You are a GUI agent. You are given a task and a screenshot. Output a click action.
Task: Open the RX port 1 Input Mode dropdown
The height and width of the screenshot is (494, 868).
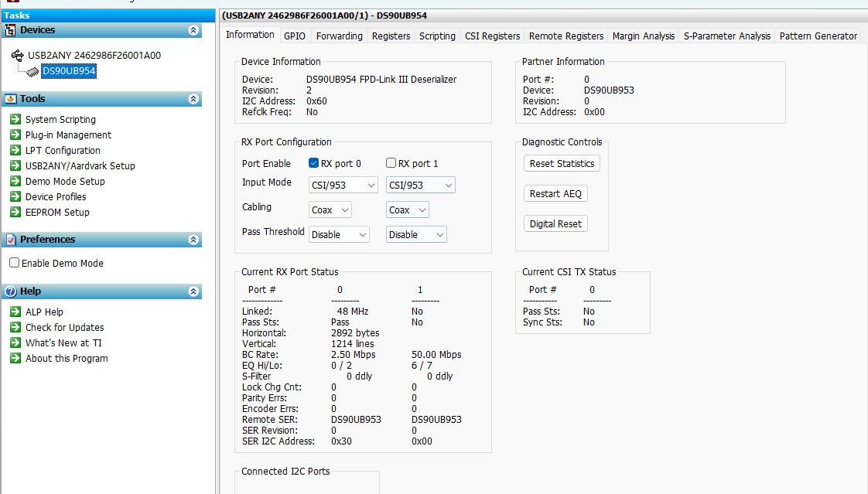(421, 186)
